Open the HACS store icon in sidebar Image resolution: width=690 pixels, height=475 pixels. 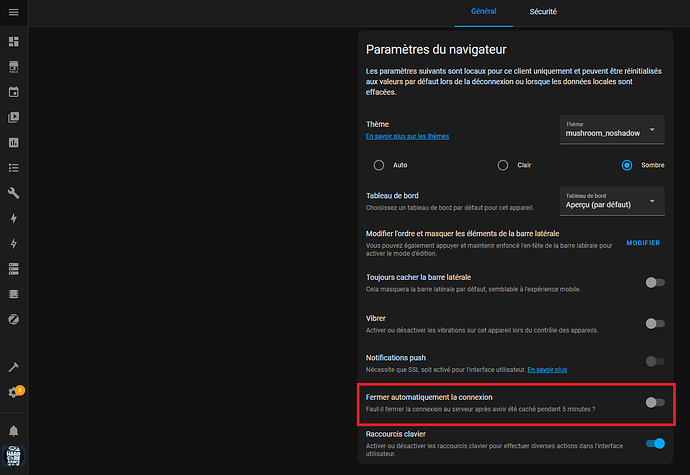click(14, 67)
